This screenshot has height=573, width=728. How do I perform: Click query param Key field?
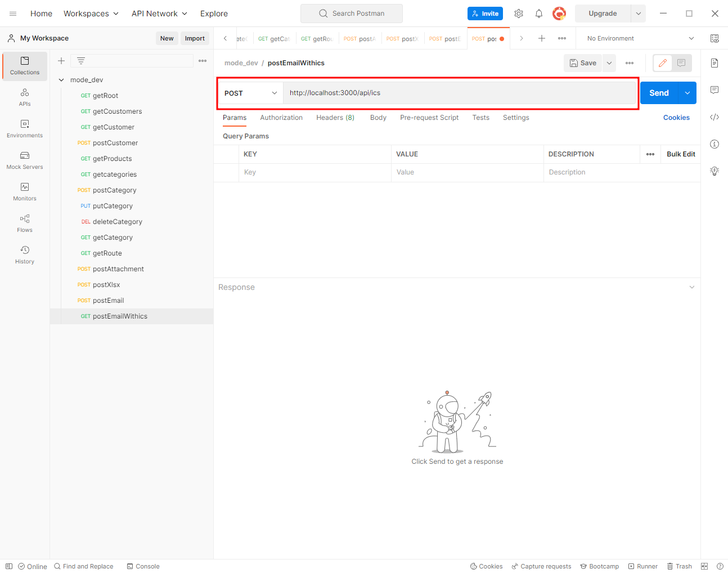(x=315, y=172)
